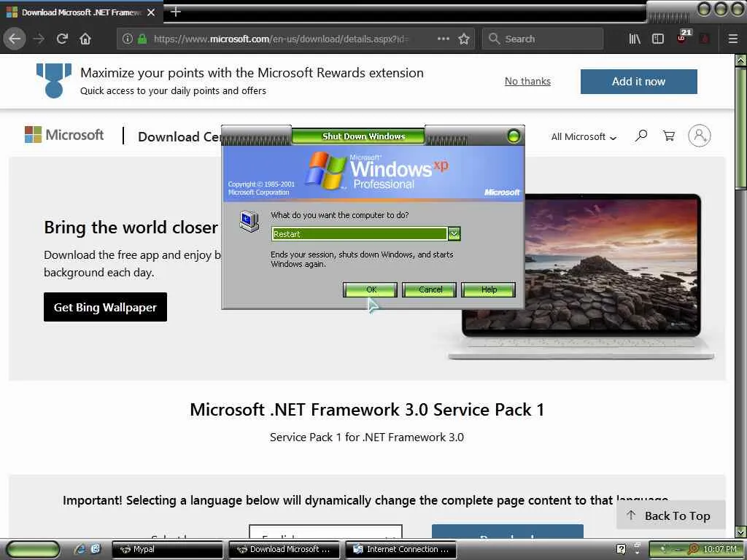Open the Restart action dropdown arrow

(x=454, y=233)
